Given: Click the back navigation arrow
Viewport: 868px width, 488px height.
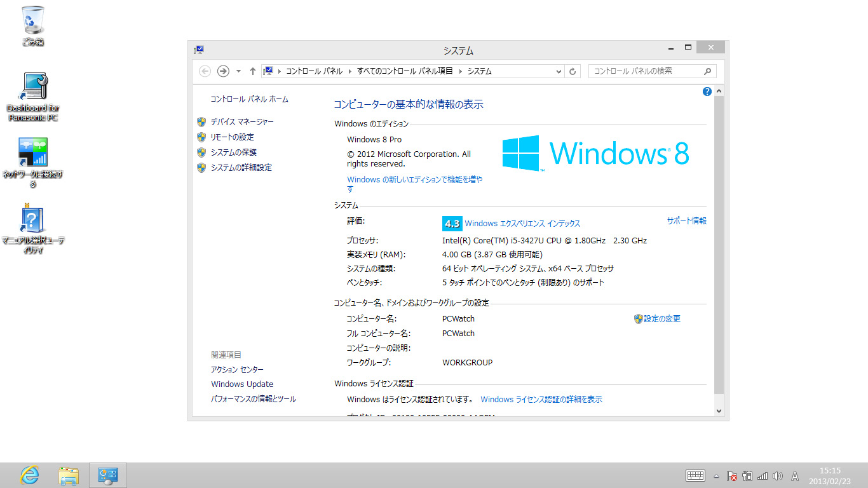Looking at the screenshot, I should coord(205,71).
